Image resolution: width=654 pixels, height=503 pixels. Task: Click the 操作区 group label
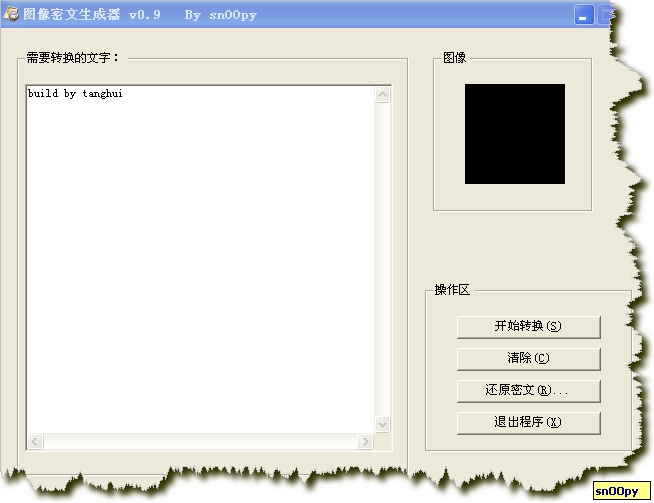tap(452, 289)
